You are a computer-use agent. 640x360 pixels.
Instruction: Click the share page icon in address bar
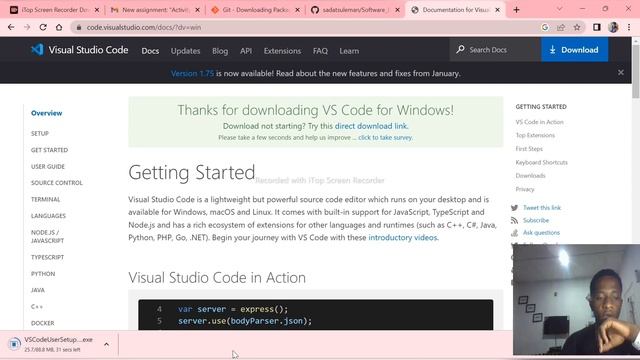[x=561, y=27]
